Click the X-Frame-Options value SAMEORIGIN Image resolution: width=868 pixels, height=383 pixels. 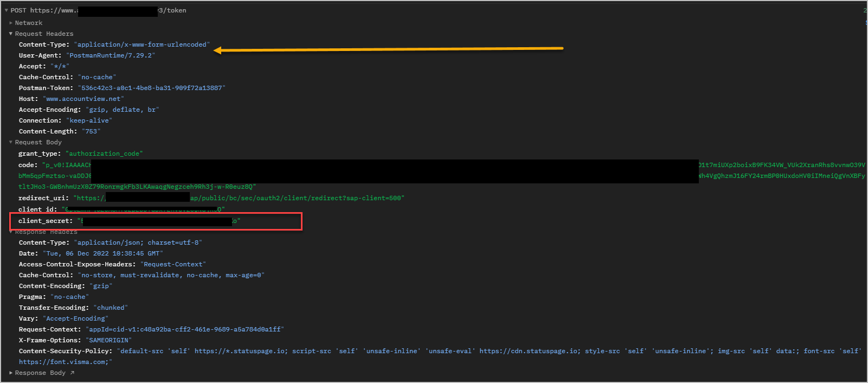tap(108, 340)
